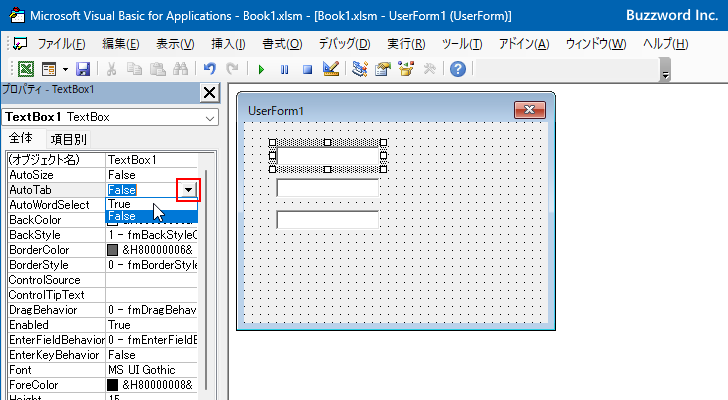Screen dimensions: 728x400
Task: Click the second text box on UserForm1
Action: [x=328, y=188]
